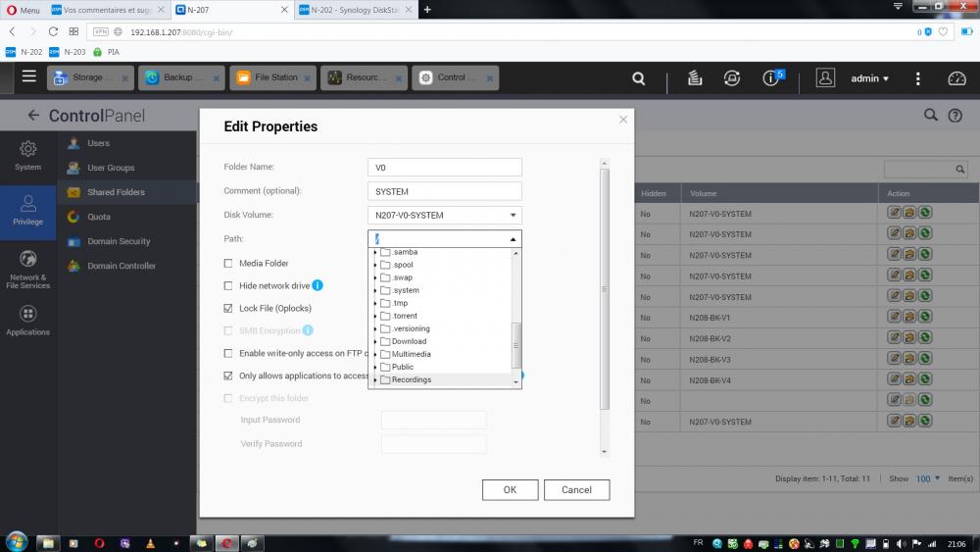Open the admin user dropdown
The width and height of the screenshot is (980, 552).
tap(869, 78)
